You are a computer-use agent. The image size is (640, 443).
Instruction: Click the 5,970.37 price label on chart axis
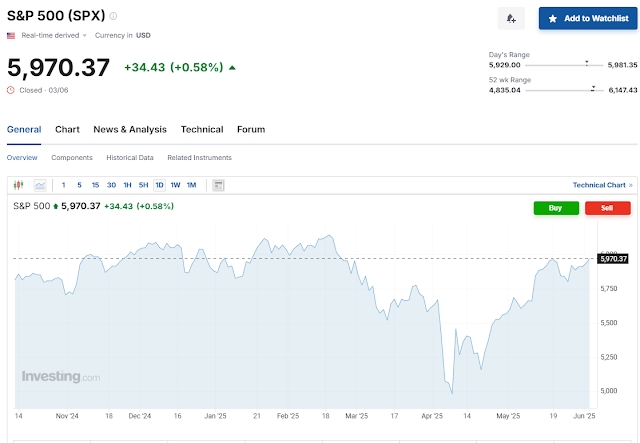coord(613,259)
